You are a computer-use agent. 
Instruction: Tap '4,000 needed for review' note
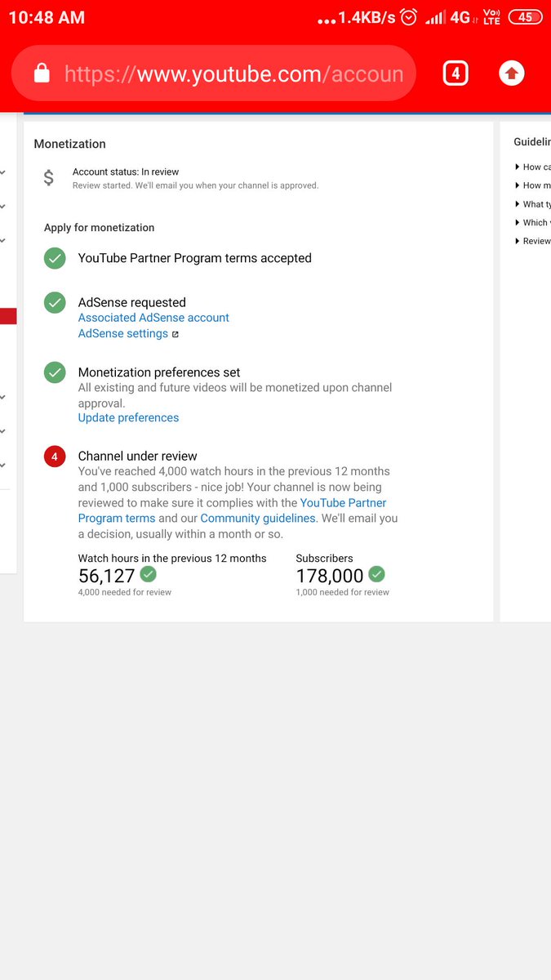(125, 592)
